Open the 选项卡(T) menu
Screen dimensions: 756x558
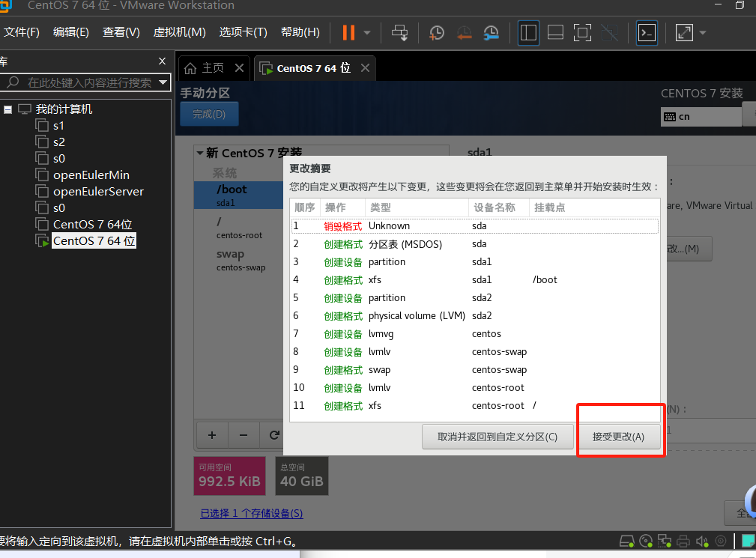pos(243,32)
